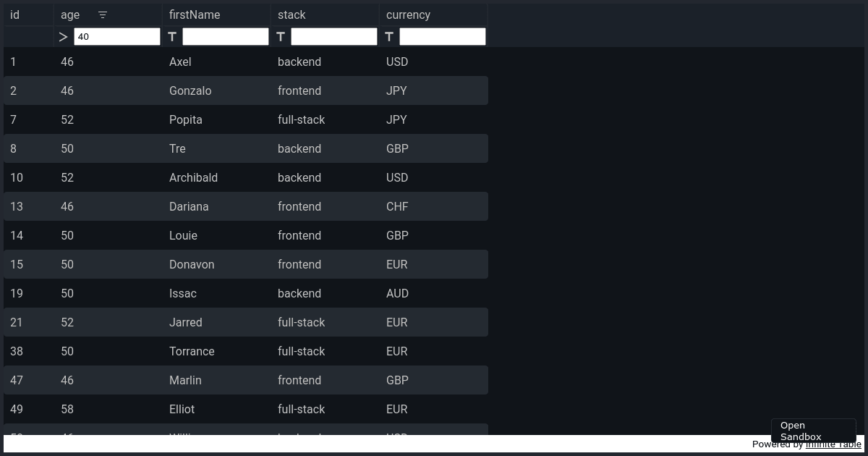Click the age column filter icon
The image size is (868, 456).
pyautogui.click(x=103, y=15)
